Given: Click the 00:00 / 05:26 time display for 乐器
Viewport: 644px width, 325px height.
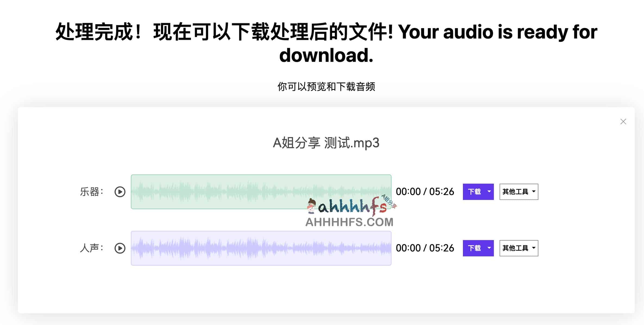Looking at the screenshot, I should [425, 192].
